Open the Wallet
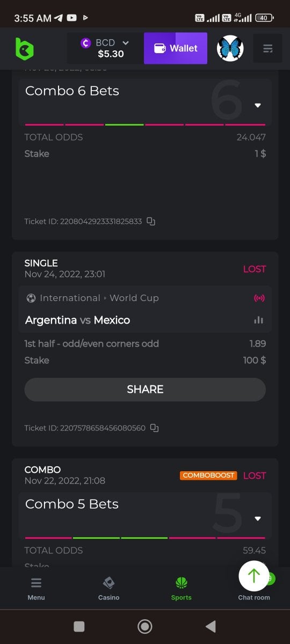Screen dimensions: 290x644 (176, 48)
